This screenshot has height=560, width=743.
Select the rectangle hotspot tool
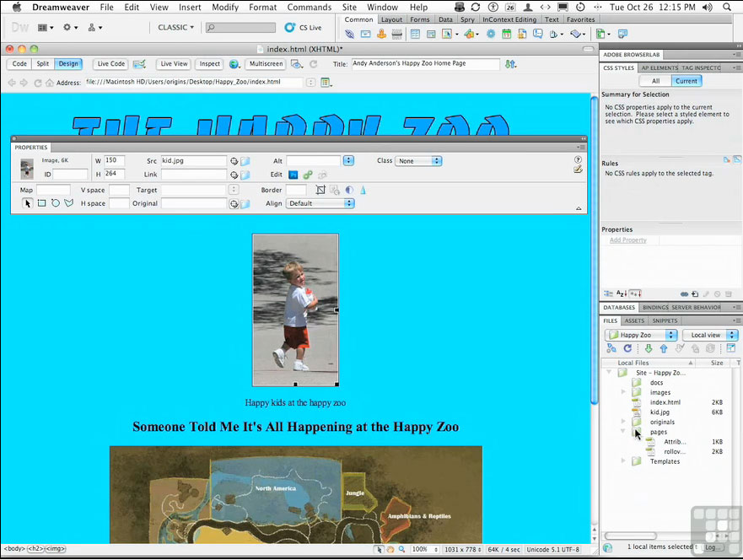click(x=41, y=203)
